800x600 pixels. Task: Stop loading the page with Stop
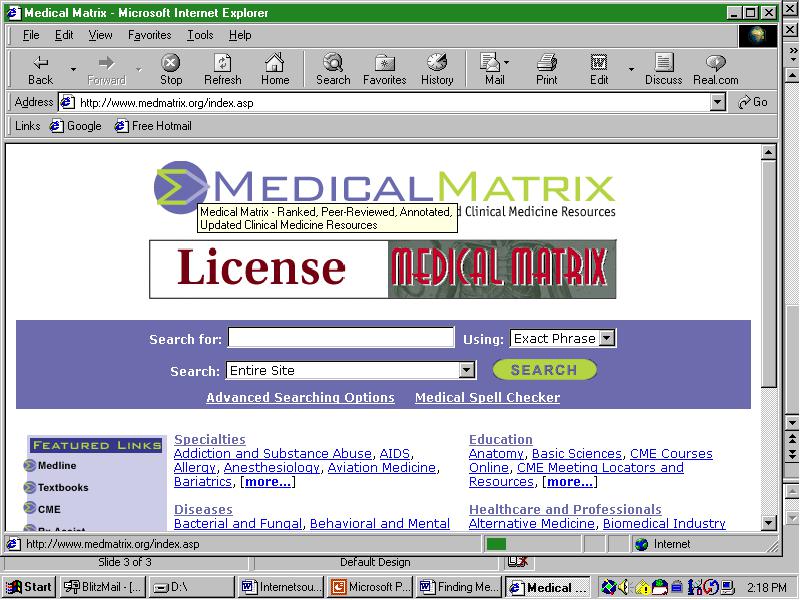tap(170, 70)
